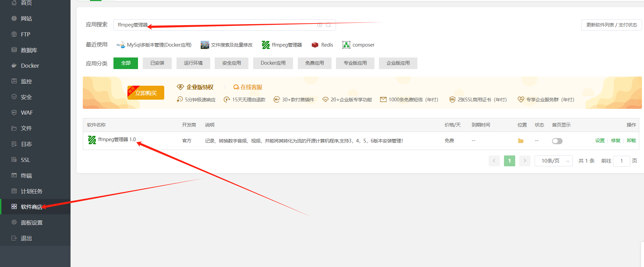Screen dimensions: 644x267
Task: Open 设置 for ffmpeg管理器
Action: 600,140
